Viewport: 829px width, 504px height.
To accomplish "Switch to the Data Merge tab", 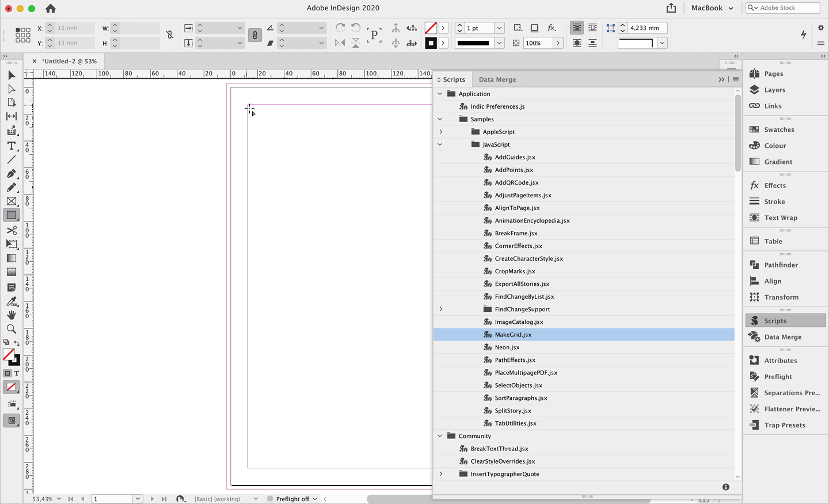I will pos(497,79).
